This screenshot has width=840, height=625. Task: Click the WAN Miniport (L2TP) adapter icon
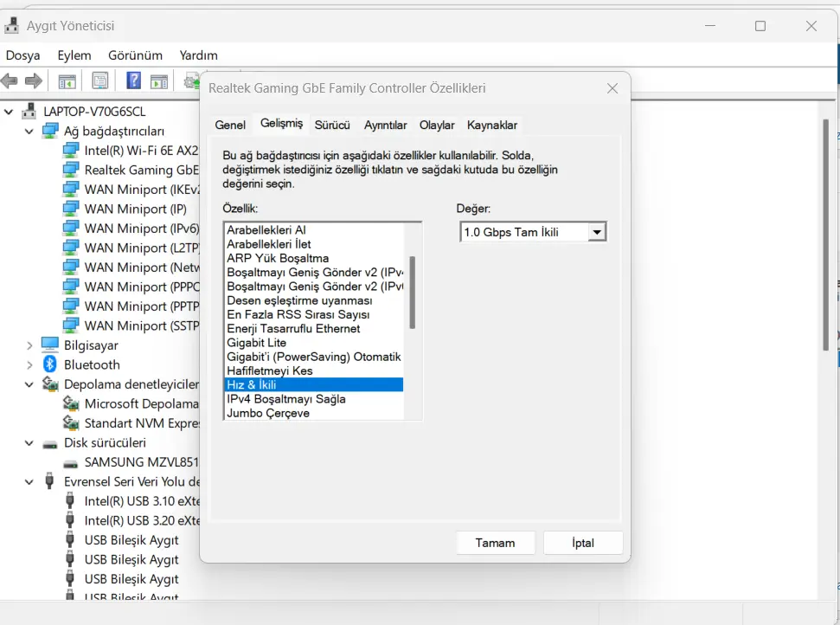(71, 247)
